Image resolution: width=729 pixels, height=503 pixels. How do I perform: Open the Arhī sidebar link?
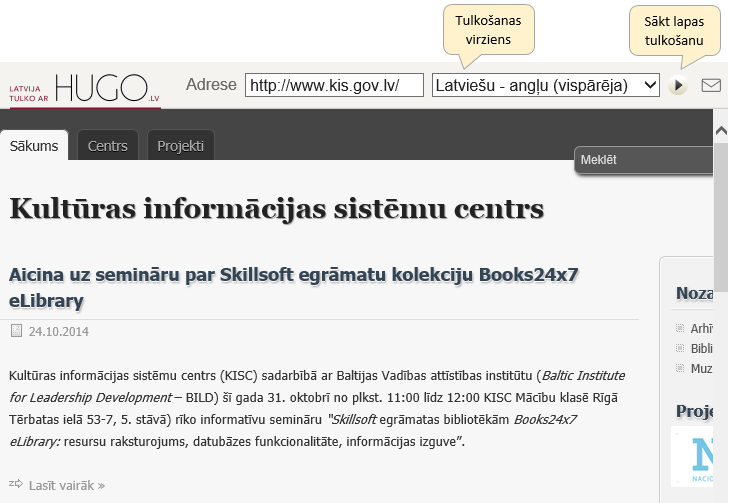point(701,329)
